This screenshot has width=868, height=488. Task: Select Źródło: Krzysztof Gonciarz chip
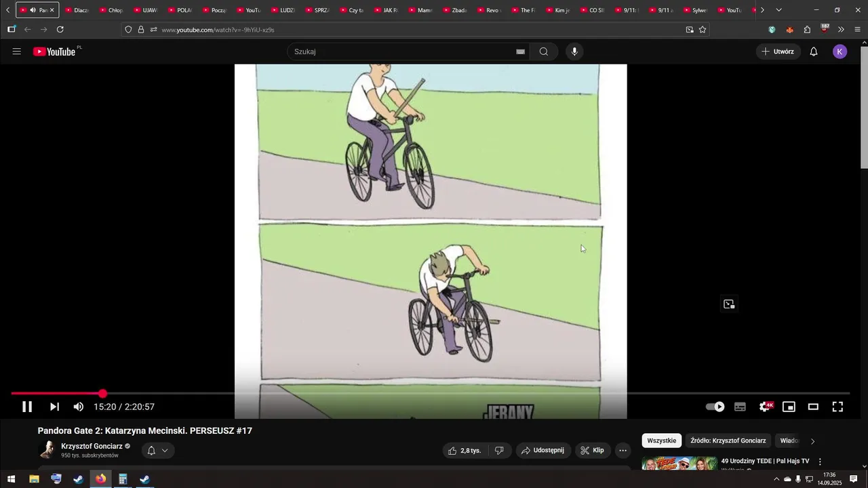tap(728, 441)
